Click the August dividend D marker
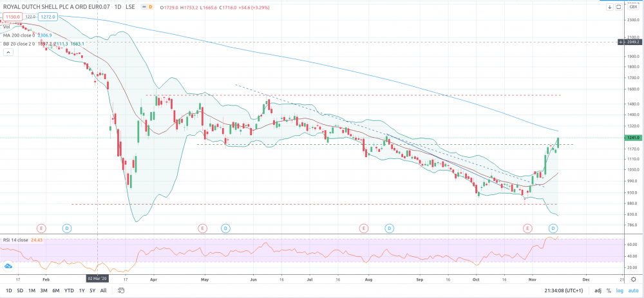 coord(390,227)
